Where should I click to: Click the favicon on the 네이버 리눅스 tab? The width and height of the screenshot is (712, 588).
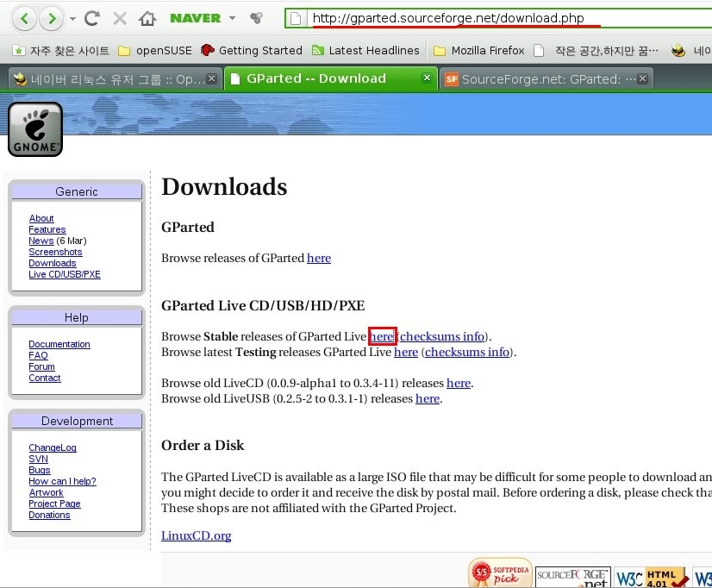point(21,79)
